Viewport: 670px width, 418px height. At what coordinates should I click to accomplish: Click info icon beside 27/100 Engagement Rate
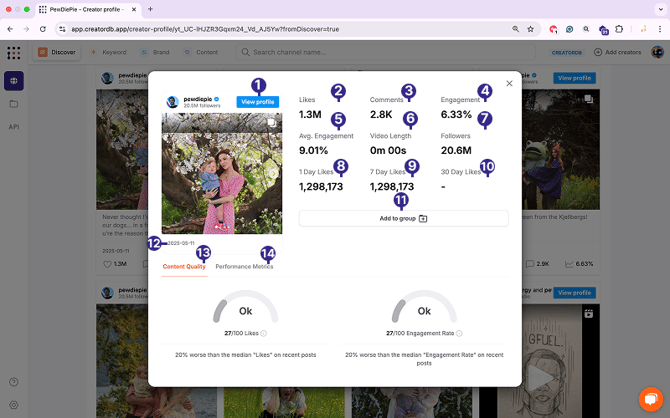point(459,333)
